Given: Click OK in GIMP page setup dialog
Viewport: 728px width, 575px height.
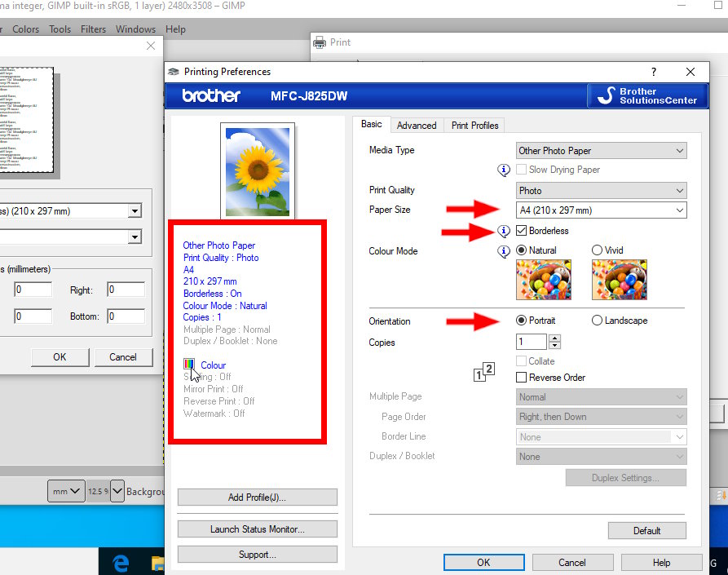Looking at the screenshot, I should (60, 357).
